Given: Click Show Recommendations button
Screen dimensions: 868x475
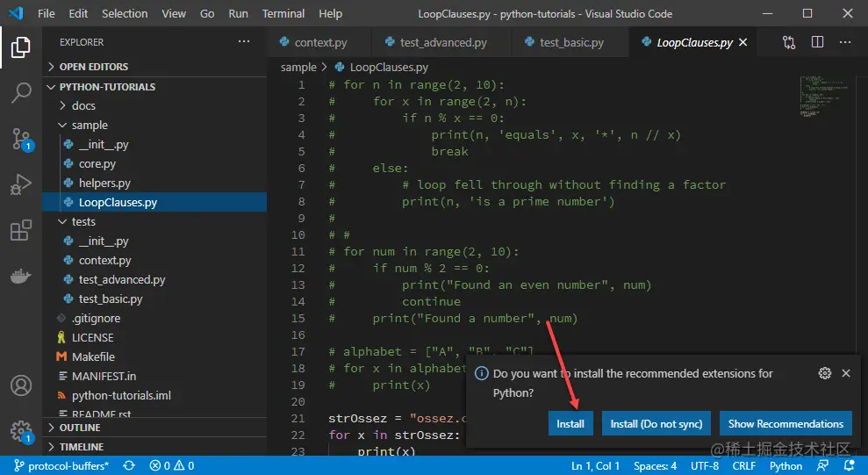Looking at the screenshot, I should 786,423.
